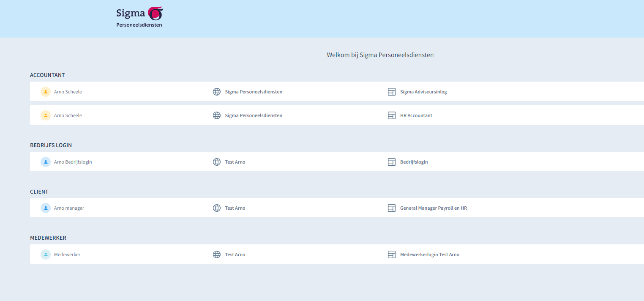Click the BEDRIJFS LOGIN section heading
644x301 pixels.
[51, 145]
